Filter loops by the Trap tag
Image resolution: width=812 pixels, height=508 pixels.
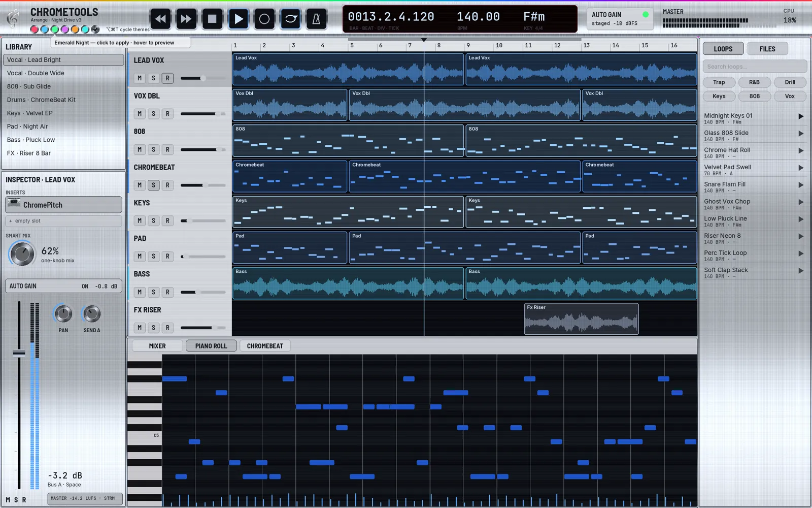[719, 82]
